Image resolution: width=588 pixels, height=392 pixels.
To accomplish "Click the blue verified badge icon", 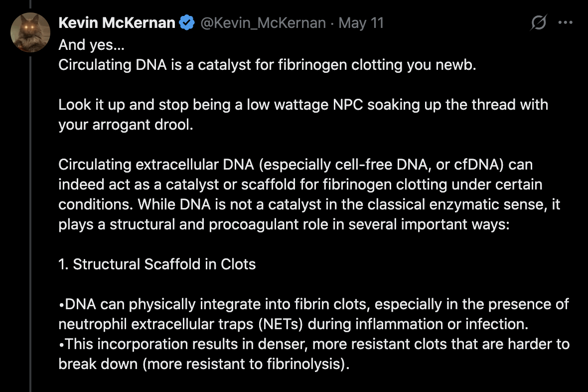I will (x=187, y=23).
